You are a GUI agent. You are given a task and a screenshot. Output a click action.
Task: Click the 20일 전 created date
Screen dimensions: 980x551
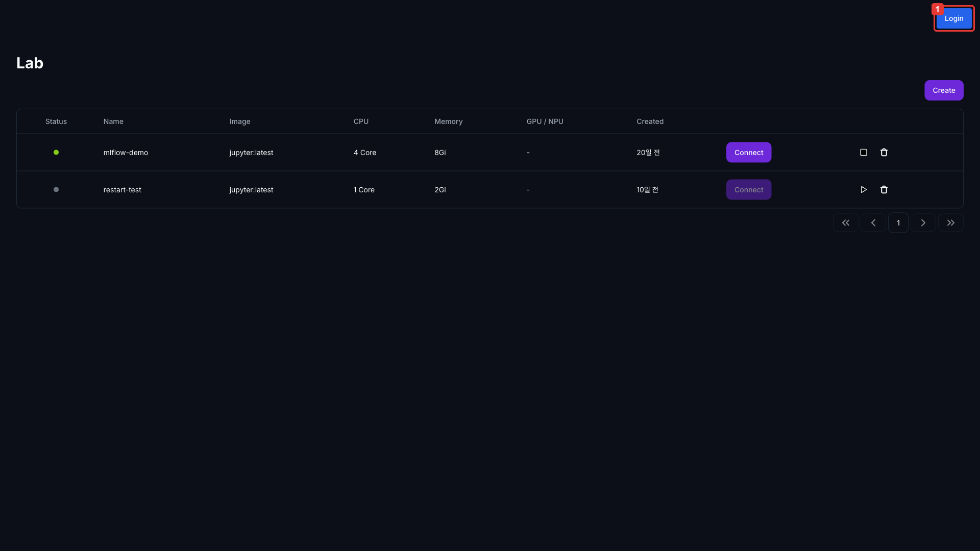(648, 153)
